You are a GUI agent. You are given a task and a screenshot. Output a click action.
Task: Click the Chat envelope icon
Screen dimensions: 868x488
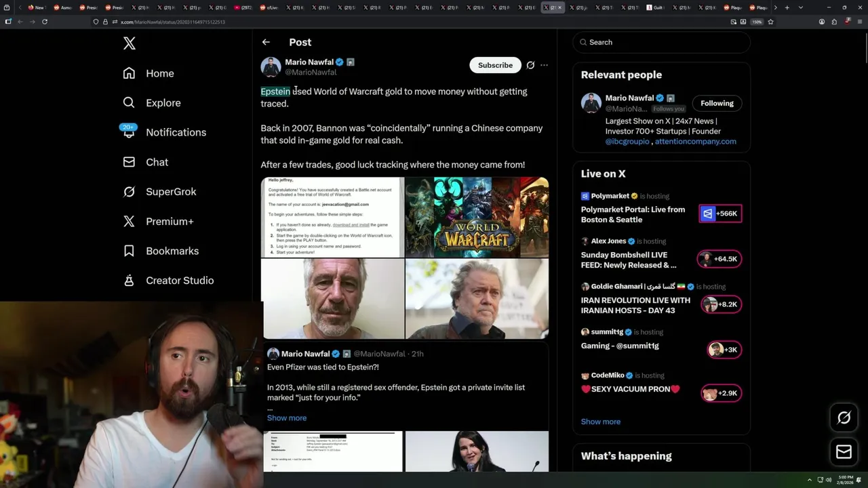(129, 162)
